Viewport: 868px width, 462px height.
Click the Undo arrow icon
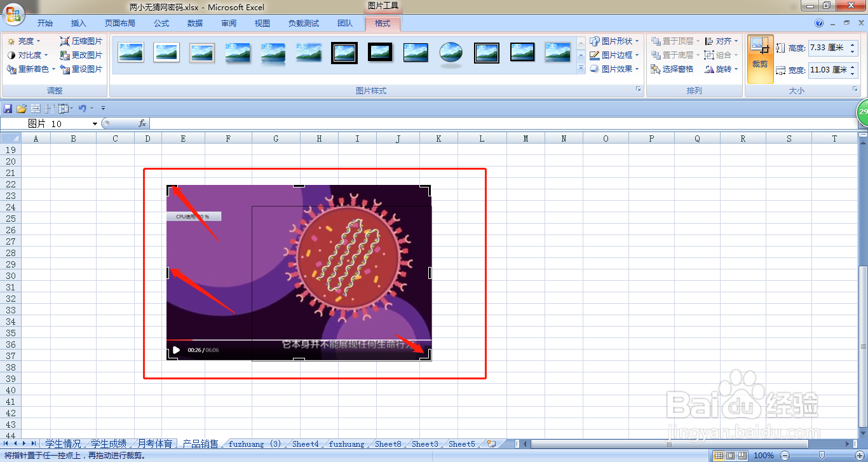82,109
